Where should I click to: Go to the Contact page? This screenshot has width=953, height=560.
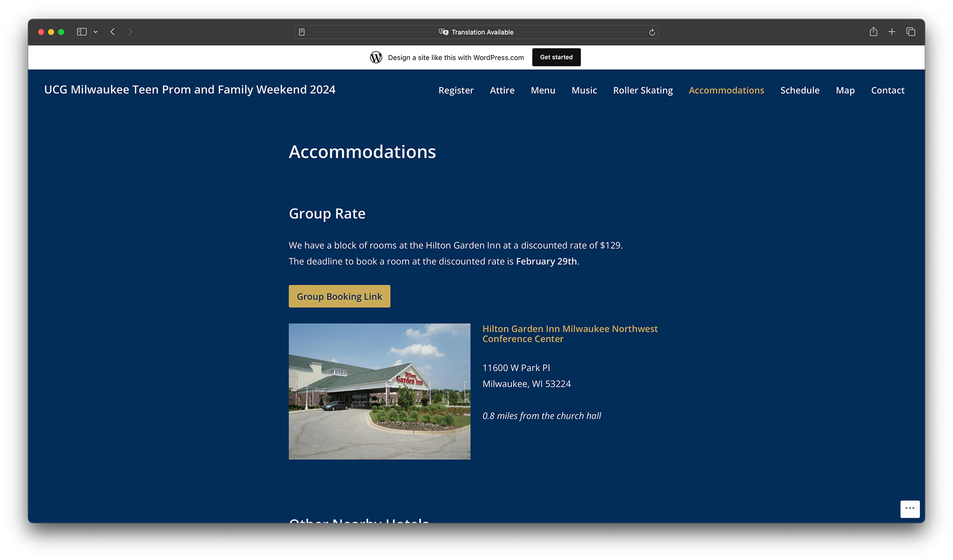point(887,90)
